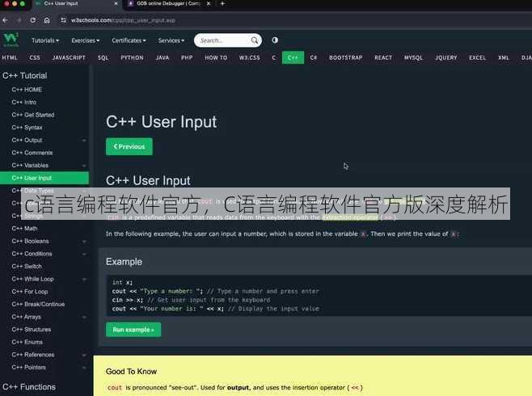532x396 pixels.
Task: Go to CSS in top navigation
Action: (35, 57)
